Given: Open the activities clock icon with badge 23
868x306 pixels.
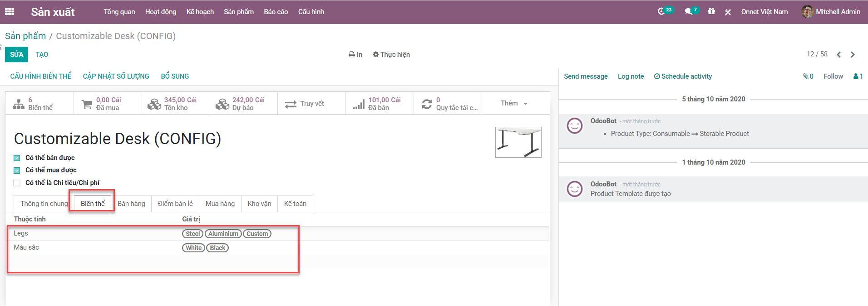Looking at the screenshot, I should pyautogui.click(x=661, y=11).
